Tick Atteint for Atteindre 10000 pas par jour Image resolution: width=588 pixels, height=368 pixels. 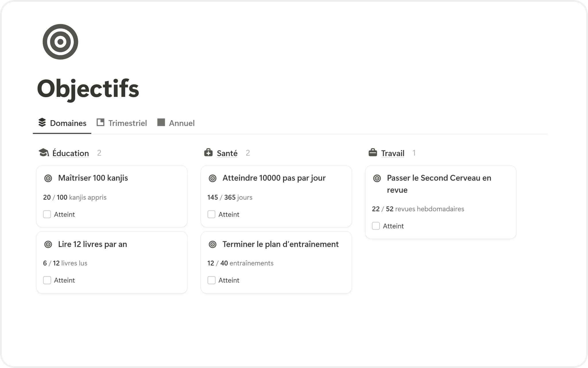click(211, 214)
